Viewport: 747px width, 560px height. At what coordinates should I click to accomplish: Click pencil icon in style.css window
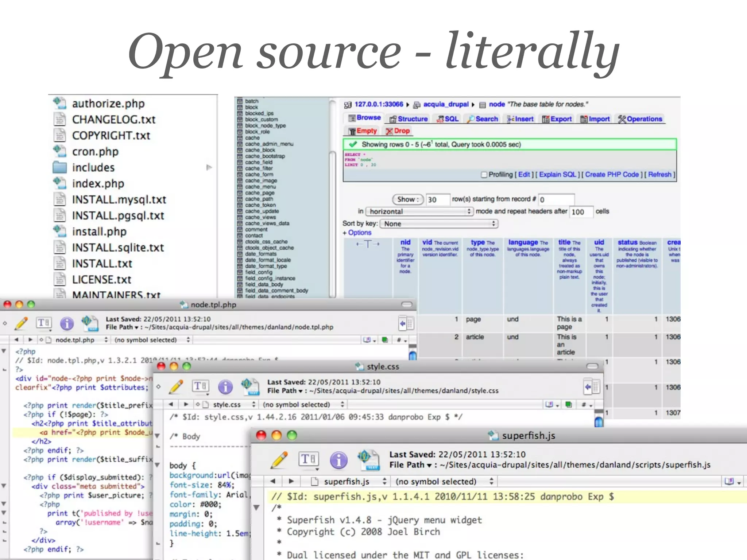(177, 386)
